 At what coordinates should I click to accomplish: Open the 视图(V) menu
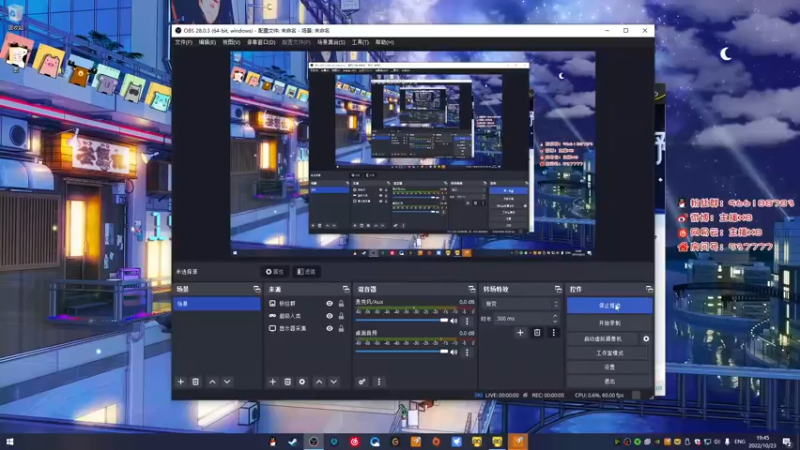tap(231, 42)
